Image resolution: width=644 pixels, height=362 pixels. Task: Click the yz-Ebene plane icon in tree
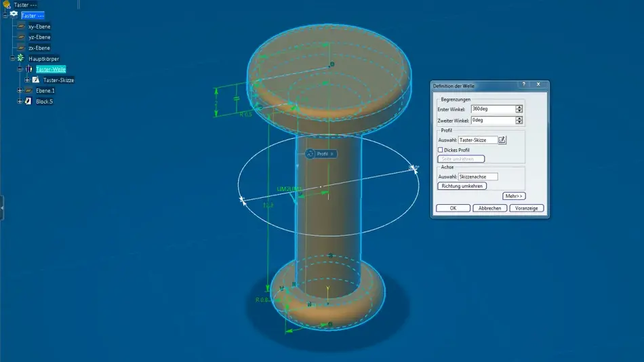tap(21, 37)
